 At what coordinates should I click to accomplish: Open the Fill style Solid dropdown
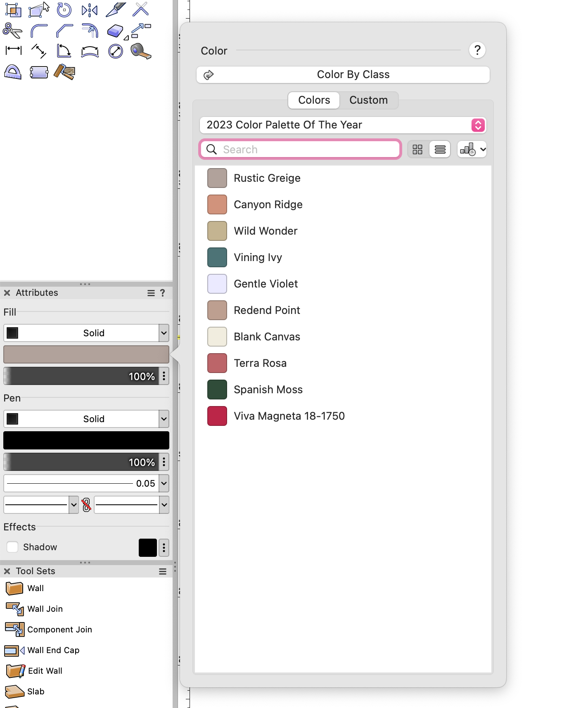(86, 333)
